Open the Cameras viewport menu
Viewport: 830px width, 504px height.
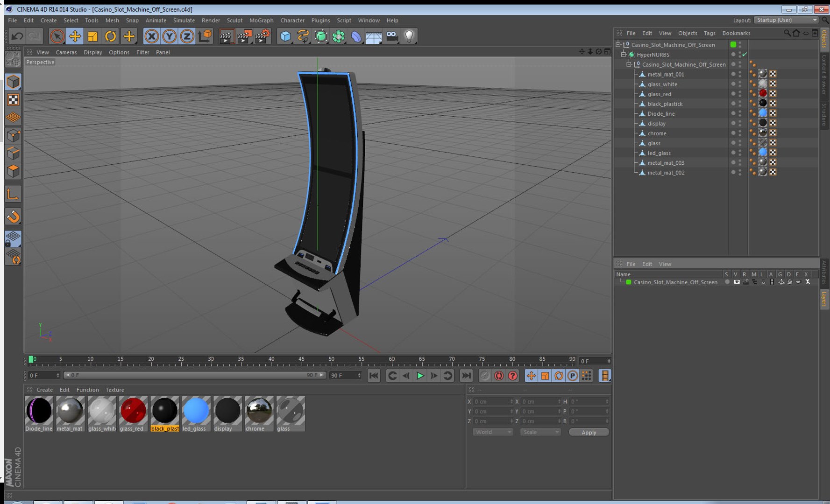tap(66, 52)
